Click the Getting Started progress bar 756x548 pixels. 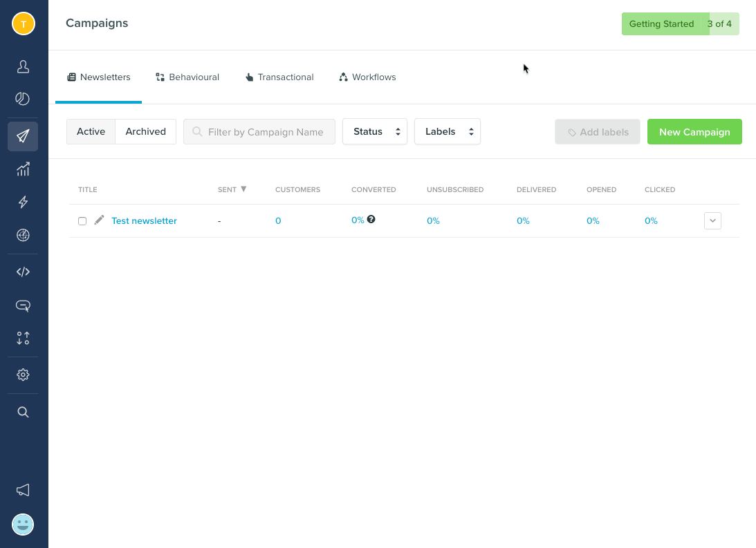click(680, 23)
